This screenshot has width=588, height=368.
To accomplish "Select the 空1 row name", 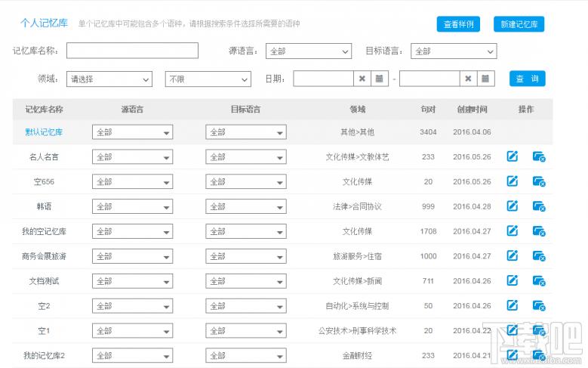I will pos(44,330).
